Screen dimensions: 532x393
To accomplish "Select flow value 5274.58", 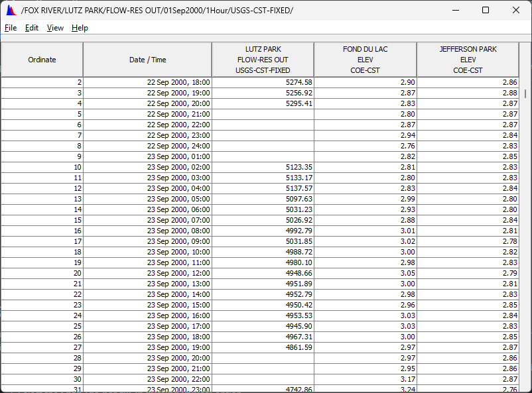I will coord(263,82).
